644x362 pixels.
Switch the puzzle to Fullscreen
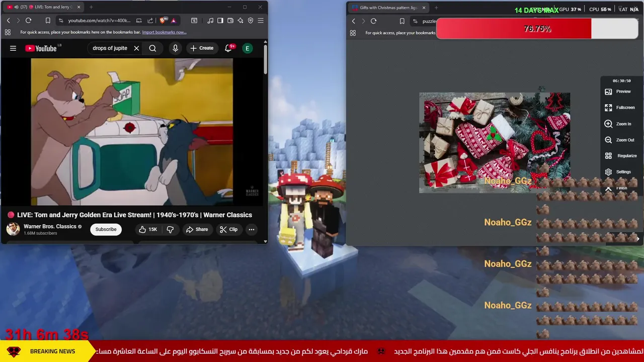click(620, 108)
